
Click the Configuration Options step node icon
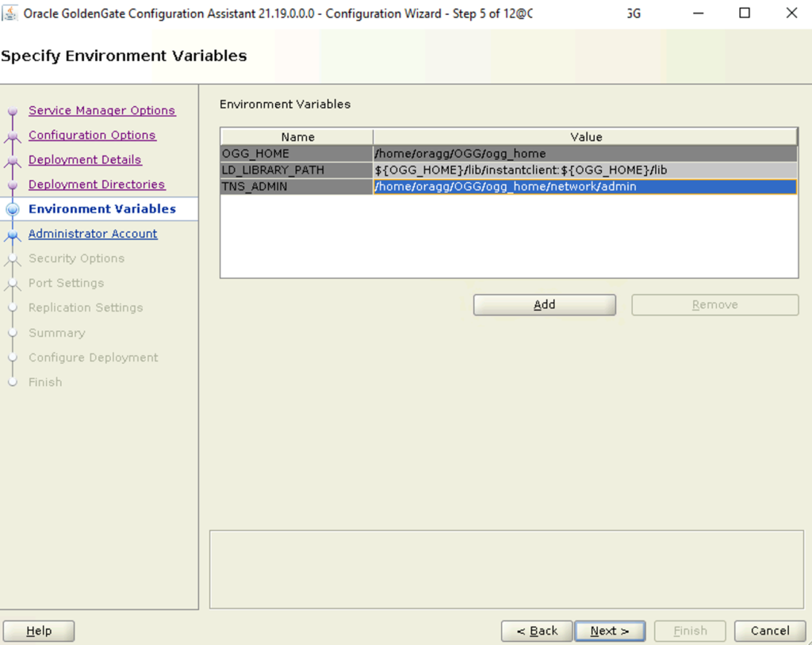click(13, 135)
